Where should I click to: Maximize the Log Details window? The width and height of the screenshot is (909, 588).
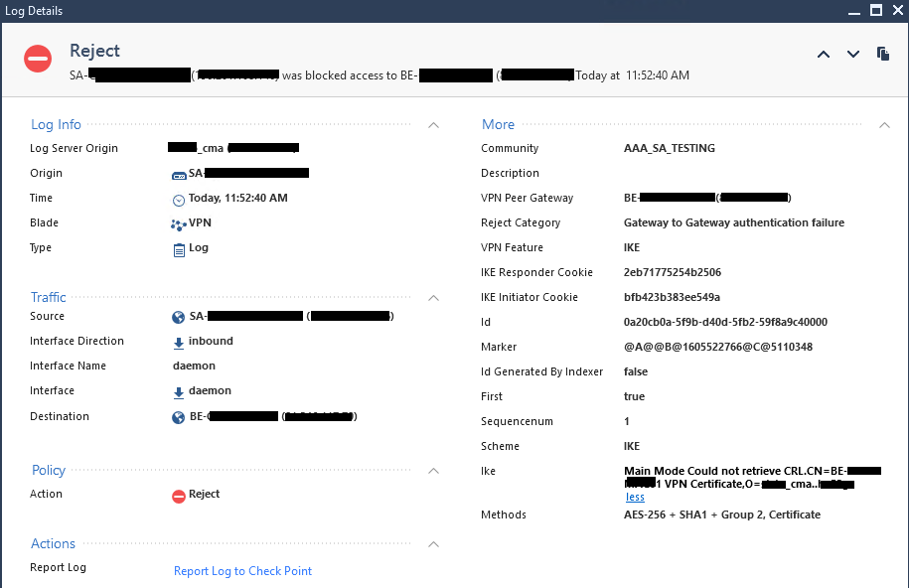point(875,11)
